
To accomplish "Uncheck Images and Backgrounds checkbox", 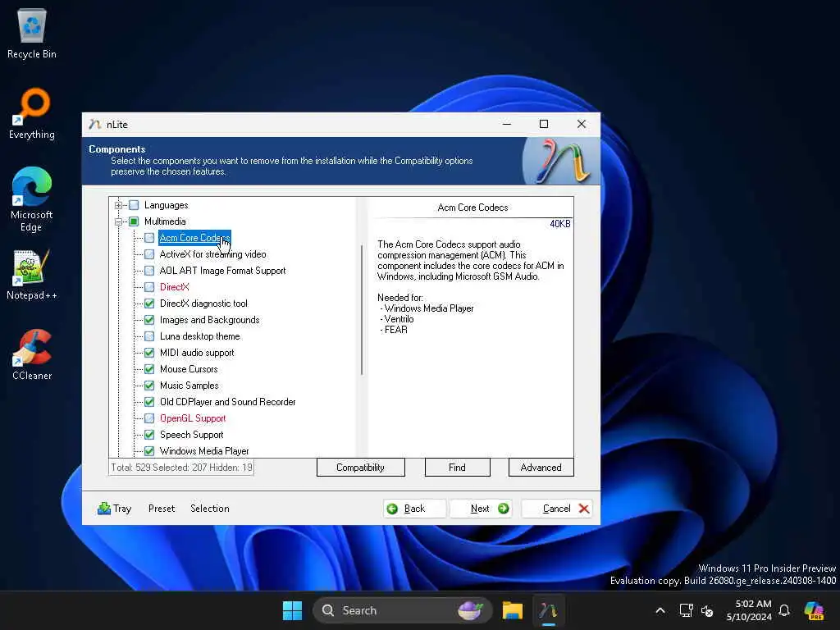I will coord(149,320).
